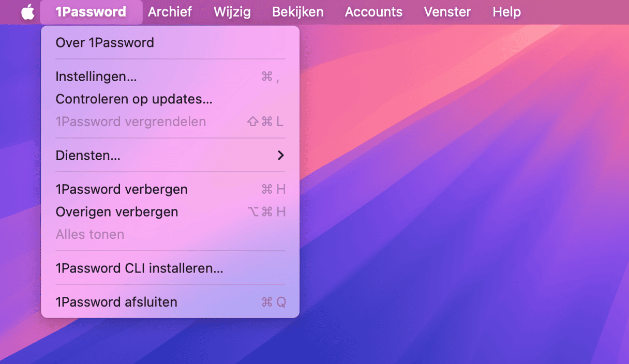Open the Help menu
Viewport: 629px width, 364px height.
tap(506, 12)
